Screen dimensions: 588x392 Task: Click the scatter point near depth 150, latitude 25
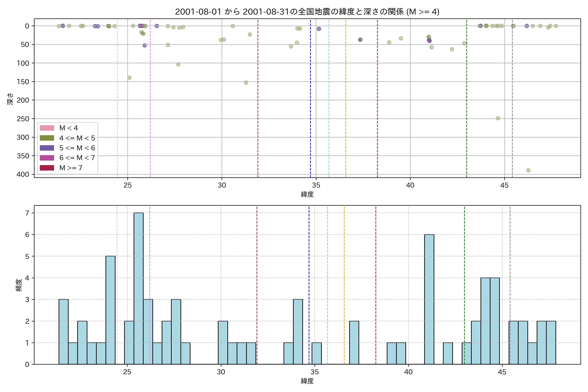tap(129, 77)
